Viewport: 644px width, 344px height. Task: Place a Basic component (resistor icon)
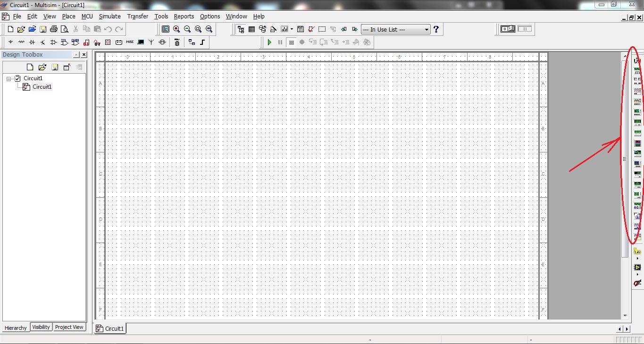[21, 42]
